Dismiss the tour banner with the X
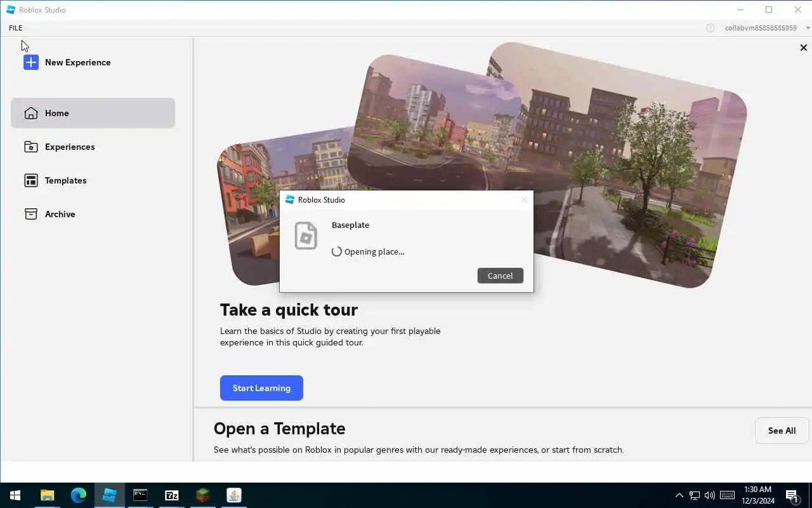The width and height of the screenshot is (812, 508). coord(803,48)
